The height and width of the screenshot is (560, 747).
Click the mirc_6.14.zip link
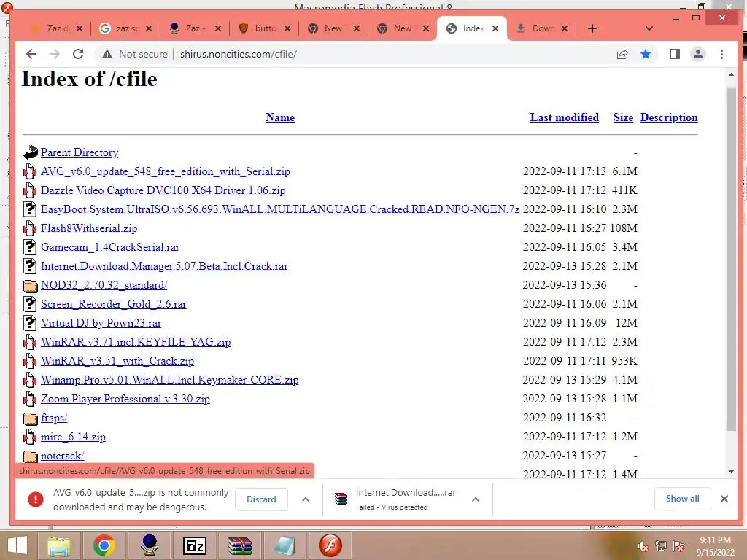(73, 437)
